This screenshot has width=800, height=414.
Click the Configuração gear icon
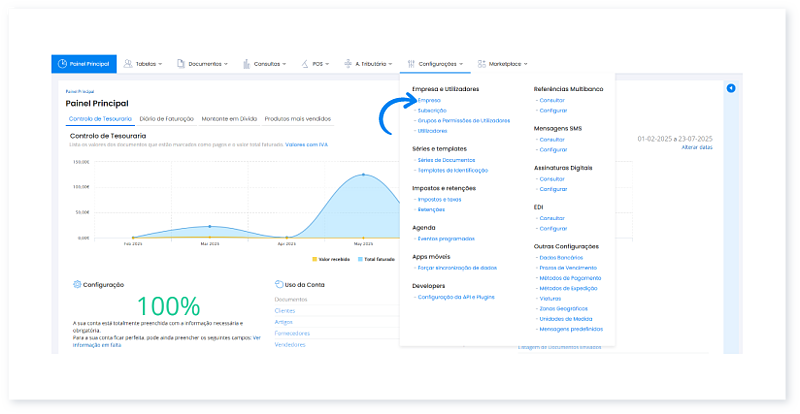77,284
